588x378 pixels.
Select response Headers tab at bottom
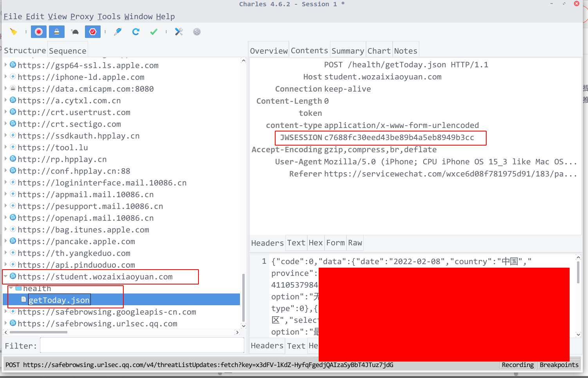[x=267, y=346]
